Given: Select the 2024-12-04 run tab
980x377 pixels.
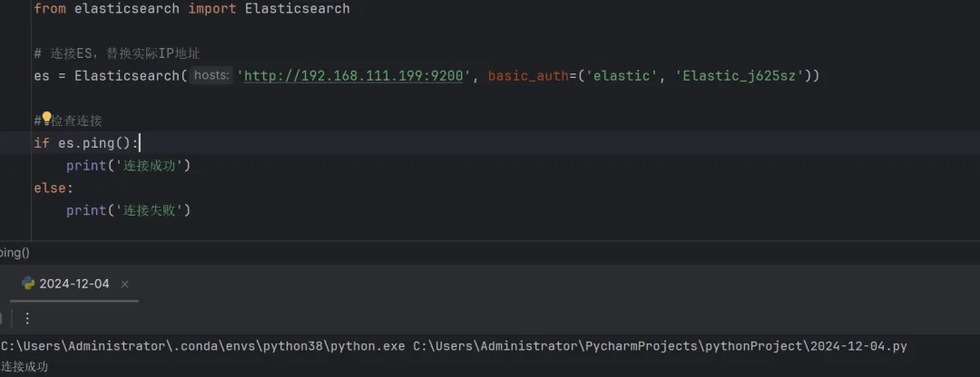Looking at the screenshot, I should 73,284.
